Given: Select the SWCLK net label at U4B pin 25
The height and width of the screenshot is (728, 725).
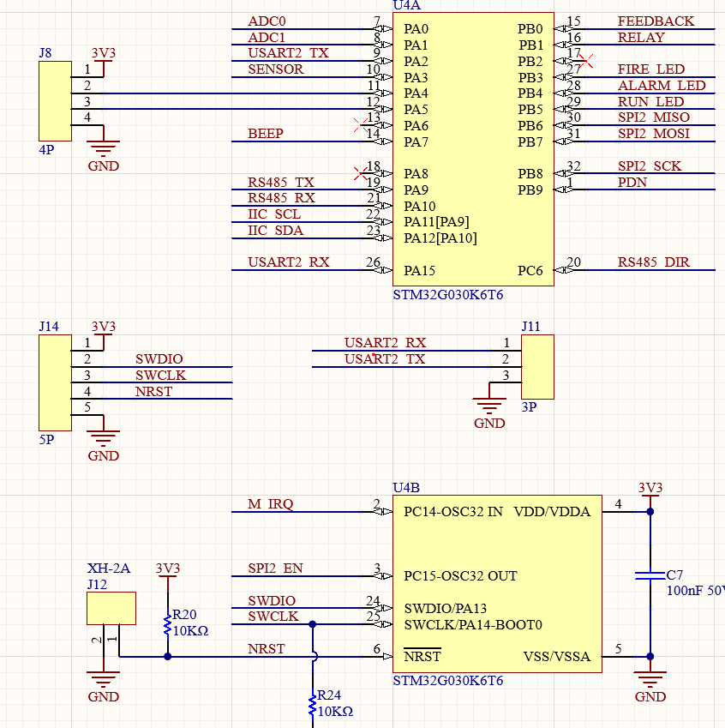Looking at the screenshot, I should pos(273,617).
